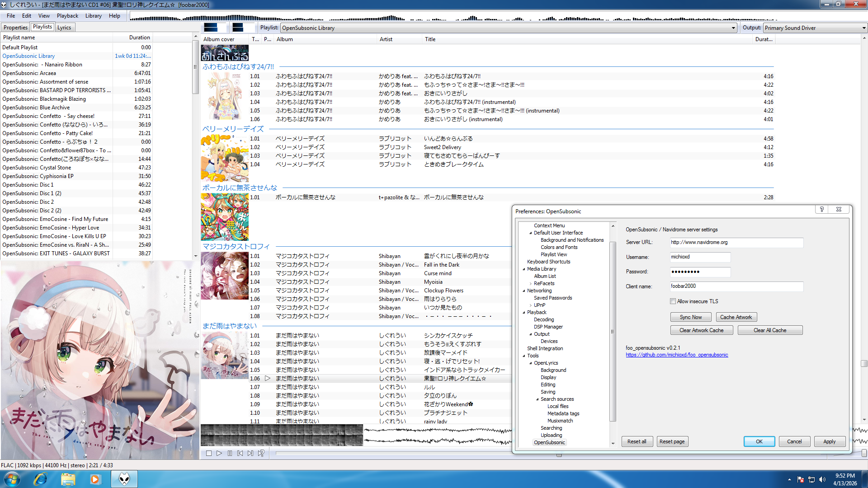This screenshot has height=488, width=868.
Task: Open the Windows Start menu
Action: pos(12,479)
